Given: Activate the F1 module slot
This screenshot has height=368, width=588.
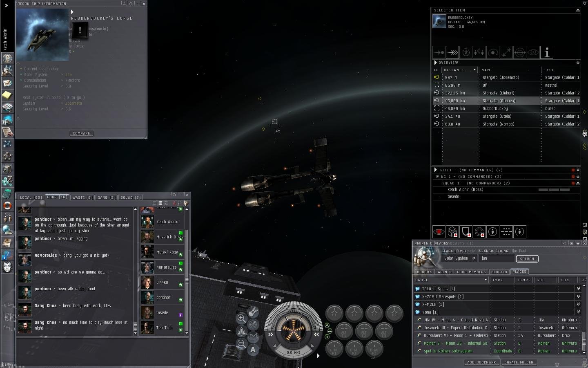Looking at the screenshot, I should (334, 313).
